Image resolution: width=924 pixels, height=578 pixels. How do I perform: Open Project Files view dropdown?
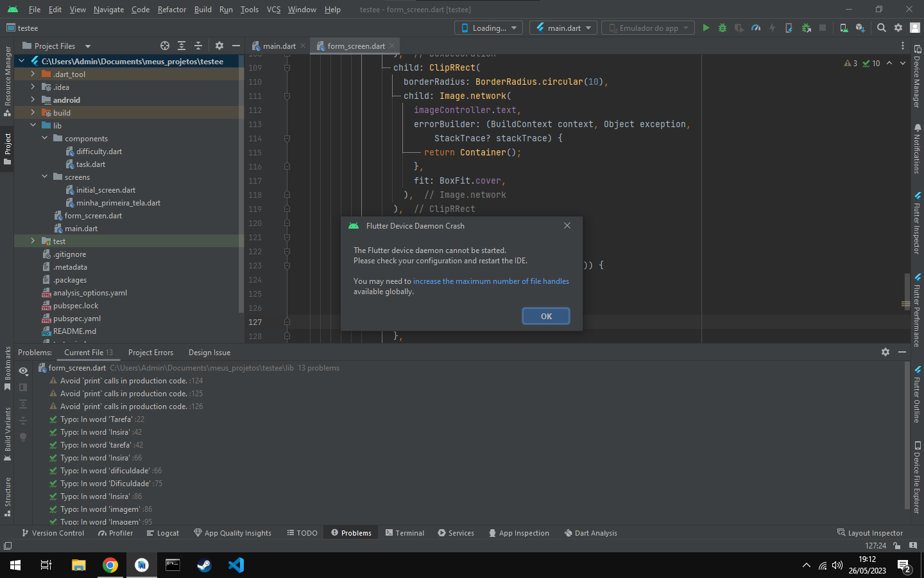[56, 46]
